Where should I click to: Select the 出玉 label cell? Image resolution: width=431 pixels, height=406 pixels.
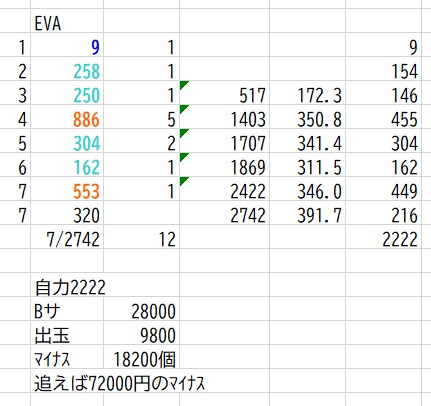pos(67,335)
